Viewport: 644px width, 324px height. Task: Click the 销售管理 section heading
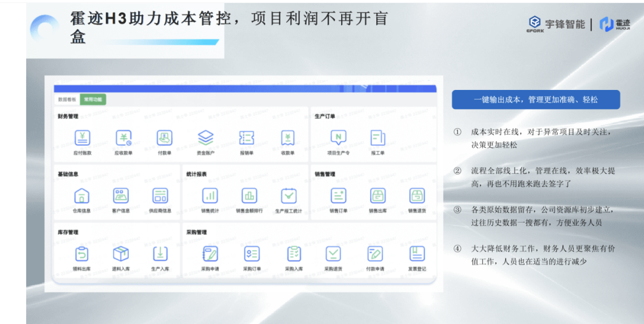(325, 175)
